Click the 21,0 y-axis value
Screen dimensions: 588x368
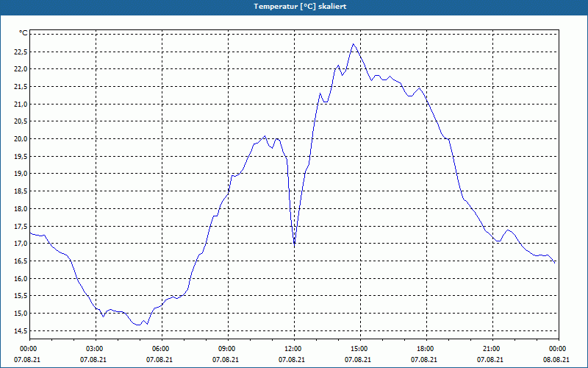click(x=21, y=104)
